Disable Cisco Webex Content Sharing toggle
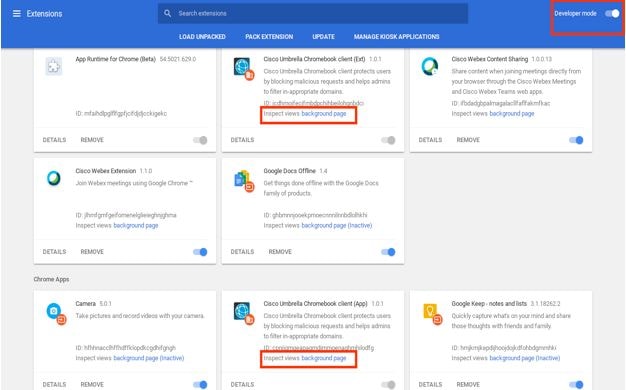The image size is (626, 390). coord(576,140)
